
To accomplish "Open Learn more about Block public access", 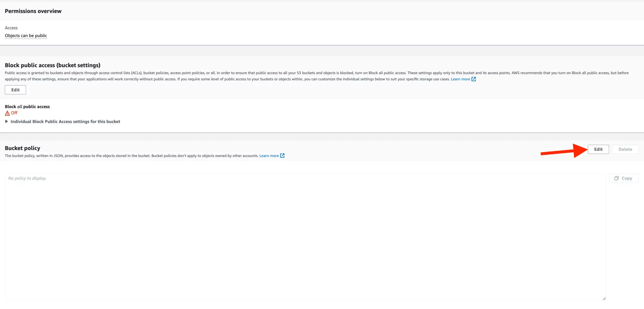I will [460, 79].
